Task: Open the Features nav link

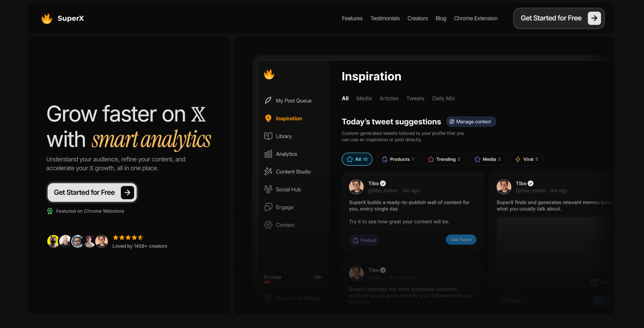Action: click(x=352, y=18)
